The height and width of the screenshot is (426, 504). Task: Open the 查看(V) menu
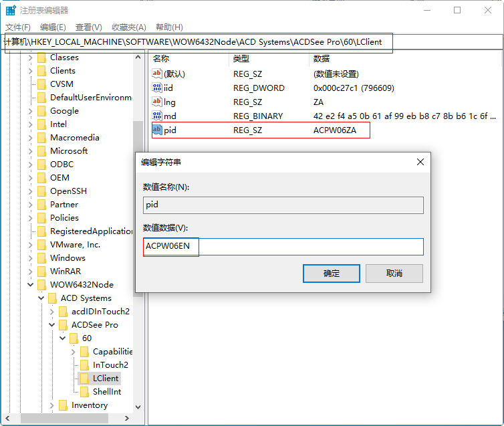pos(89,27)
